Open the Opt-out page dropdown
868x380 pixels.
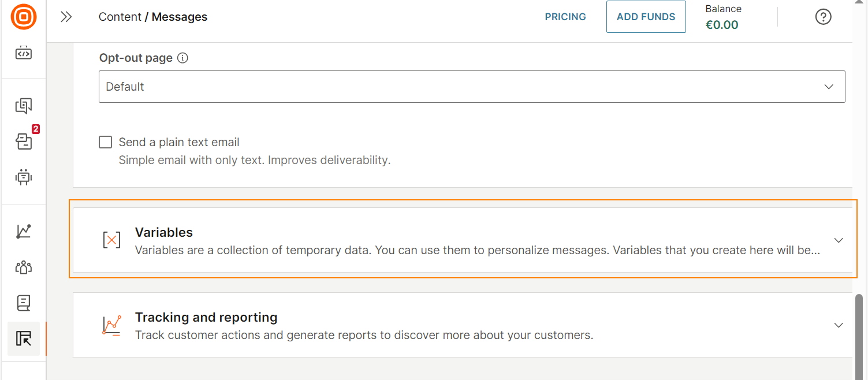tap(472, 86)
